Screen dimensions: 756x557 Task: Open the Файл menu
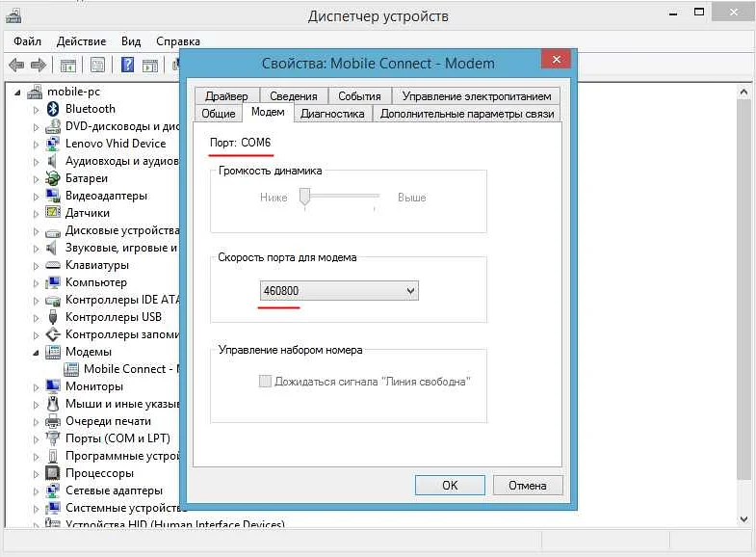click(28, 41)
